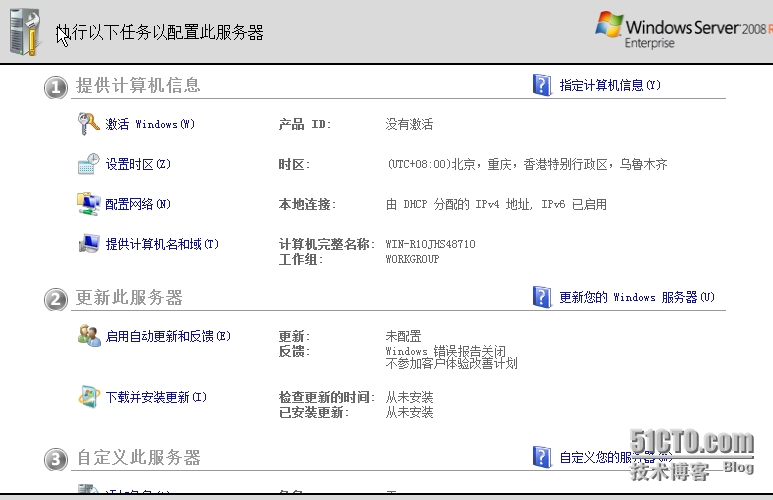Click the Windows Update icon beside 下载并安装更新
The width and height of the screenshot is (773, 500).
[x=89, y=396]
